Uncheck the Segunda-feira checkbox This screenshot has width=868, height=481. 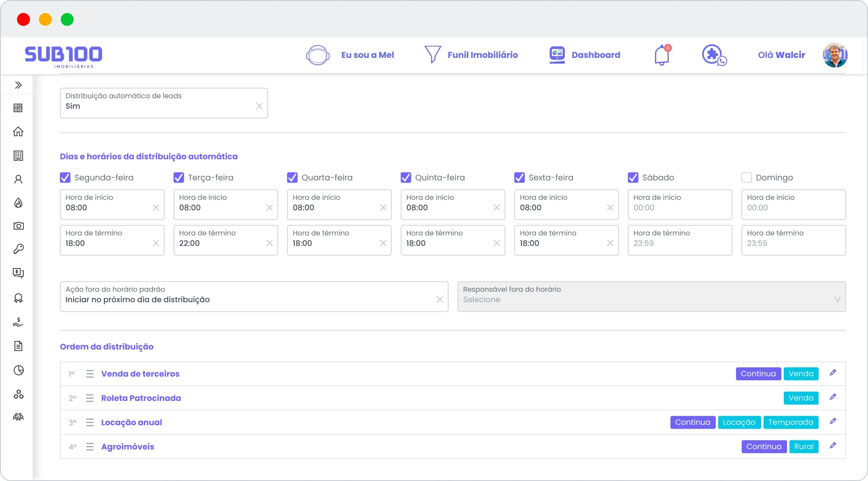[x=65, y=177]
